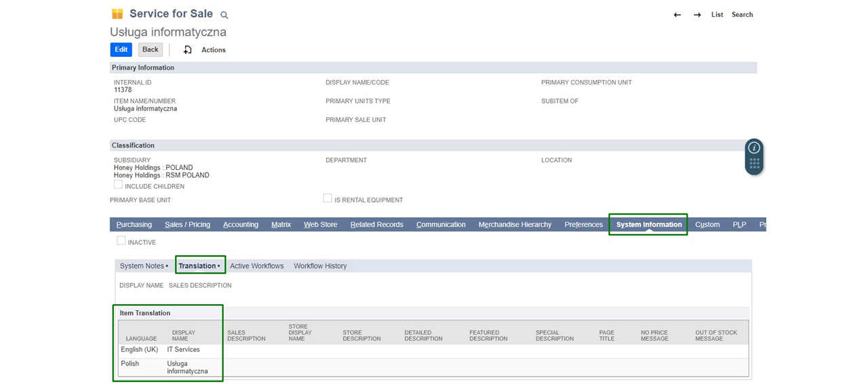Toggle the Include Children checkbox
868x384 pixels.
(119, 185)
